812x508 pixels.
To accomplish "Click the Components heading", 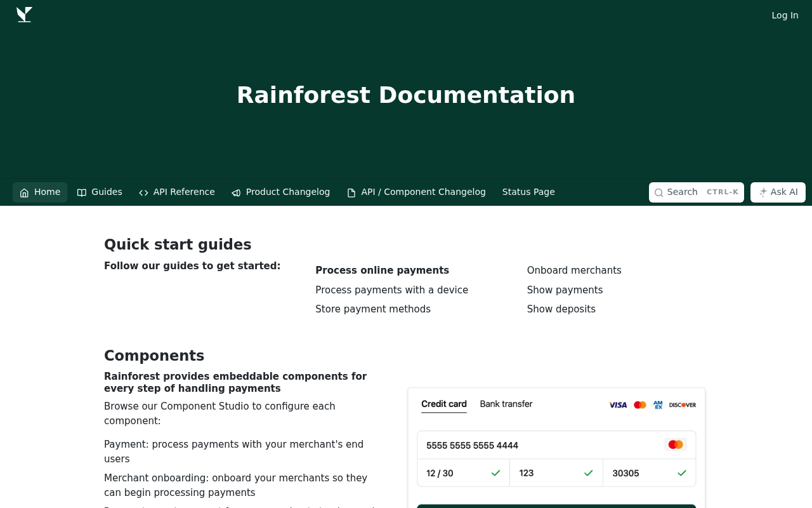I will pyautogui.click(x=154, y=356).
